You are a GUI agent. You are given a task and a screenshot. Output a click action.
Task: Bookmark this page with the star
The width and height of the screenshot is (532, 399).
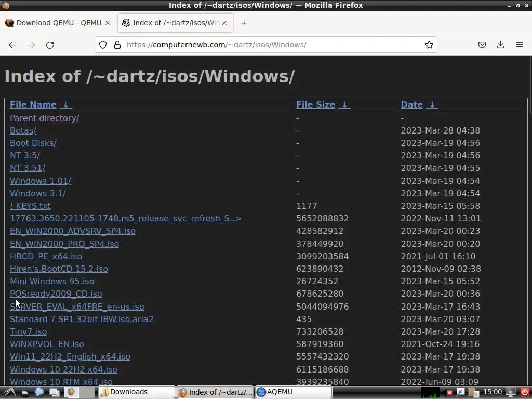pyautogui.click(x=429, y=45)
